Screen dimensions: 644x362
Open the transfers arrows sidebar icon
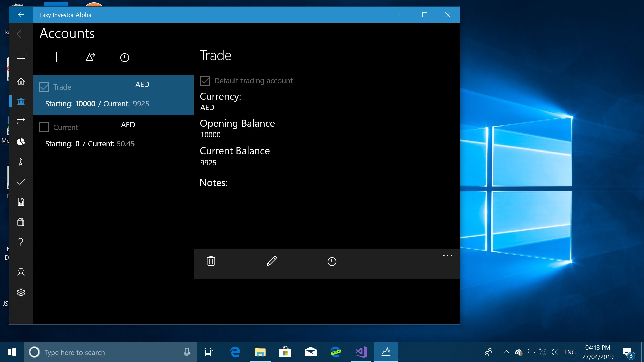(x=21, y=121)
